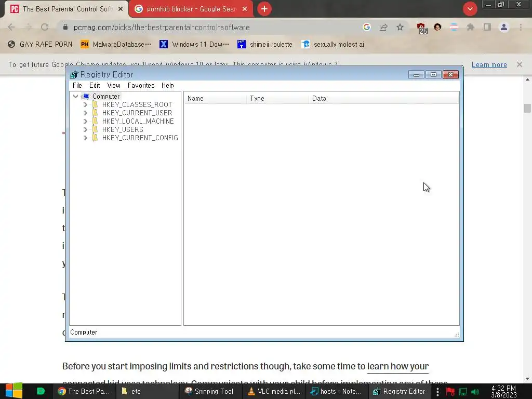
Task: Switch to The Best Parental Control Software tab
Action: [x=66, y=9]
